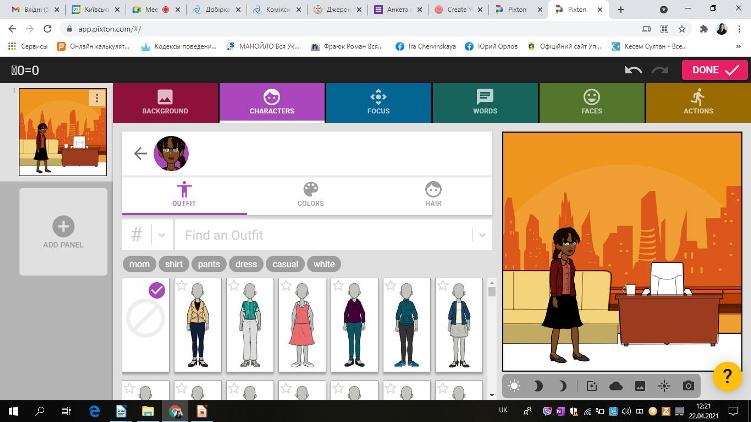Toggle star on the tan jacket outfit
Screen dimensions: 751x422
[x=181, y=286]
